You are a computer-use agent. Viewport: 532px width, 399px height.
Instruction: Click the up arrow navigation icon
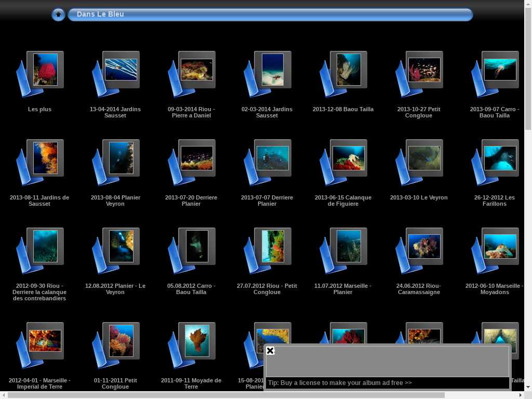[x=58, y=15]
